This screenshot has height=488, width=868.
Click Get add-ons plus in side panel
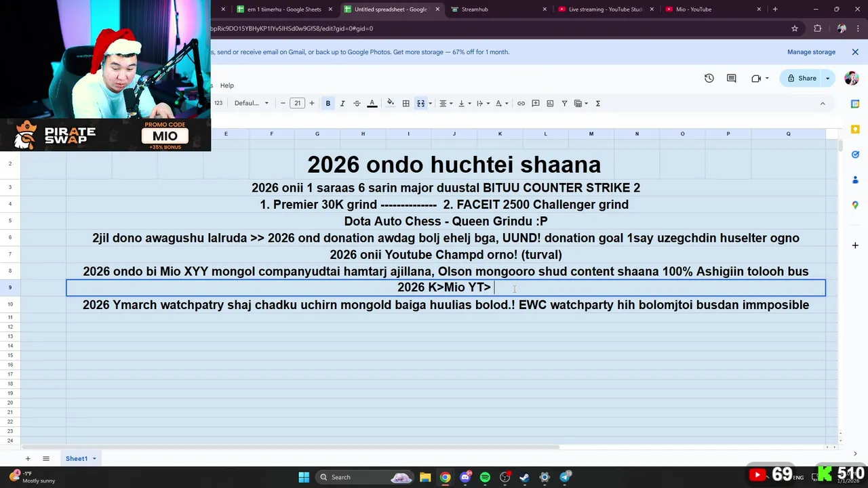click(855, 245)
